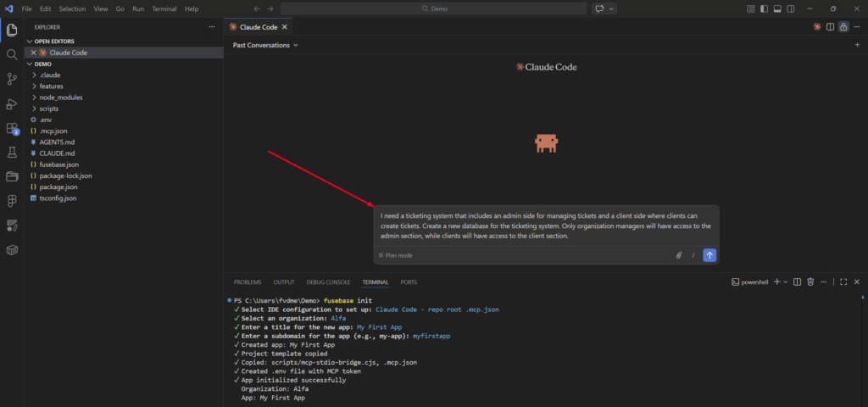Screen dimensions: 868x407
Task: Click the Search icon in activity bar
Action: coord(12,54)
